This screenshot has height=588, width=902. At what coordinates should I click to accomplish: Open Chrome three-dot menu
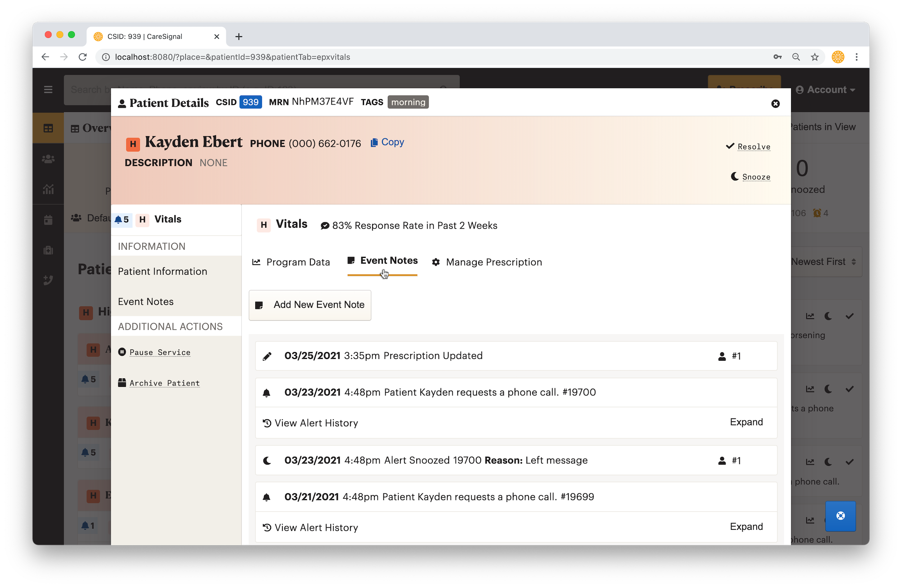[856, 57]
